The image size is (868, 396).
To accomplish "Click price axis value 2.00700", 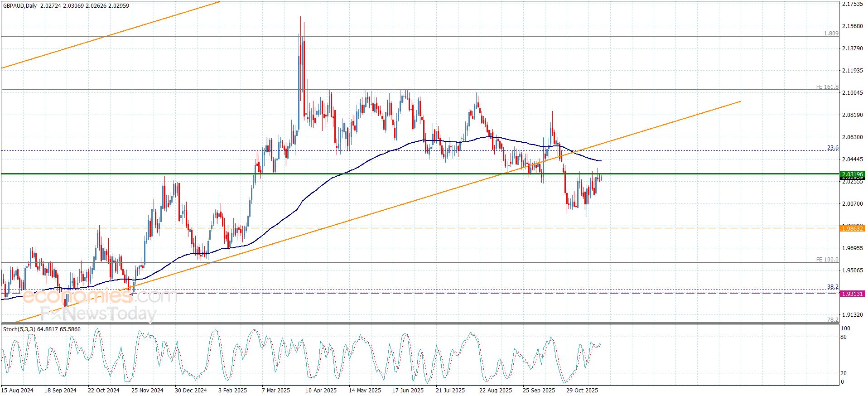I will pyautogui.click(x=852, y=204).
